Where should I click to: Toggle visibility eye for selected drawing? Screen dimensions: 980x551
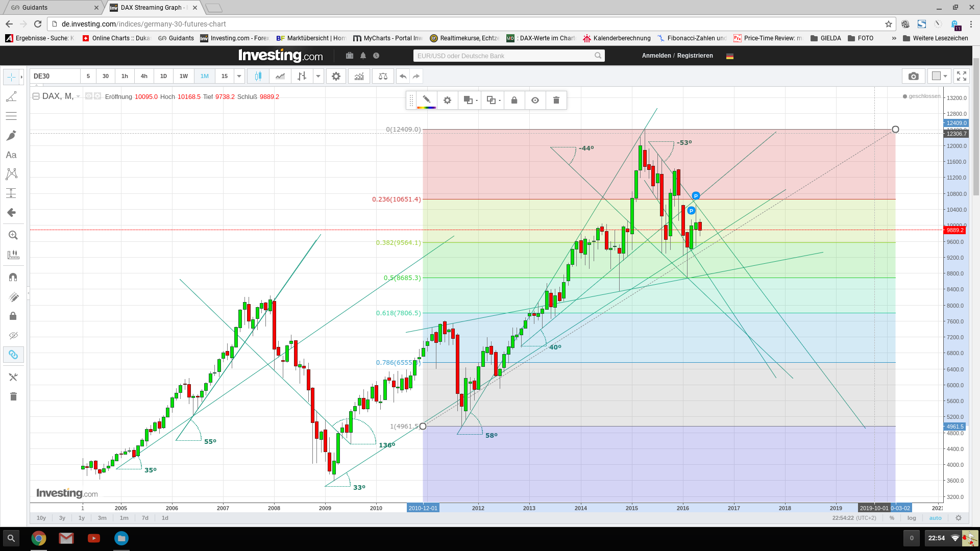point(535,101)
